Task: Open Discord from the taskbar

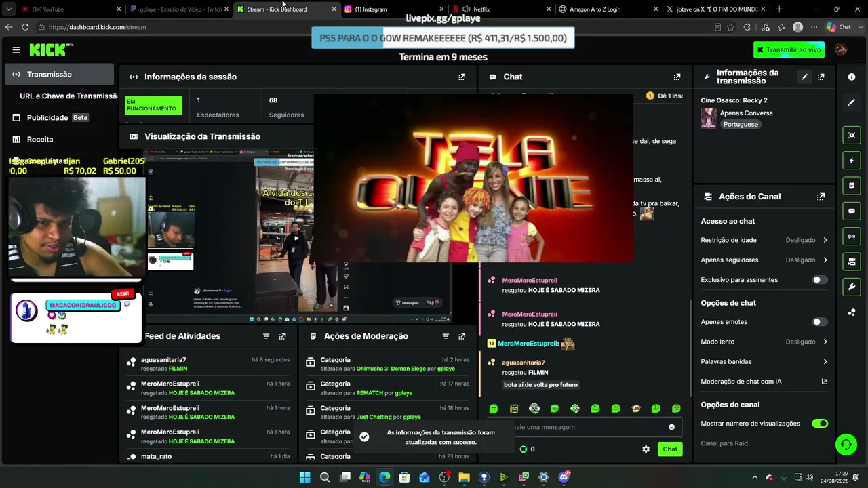Action: 564,477
